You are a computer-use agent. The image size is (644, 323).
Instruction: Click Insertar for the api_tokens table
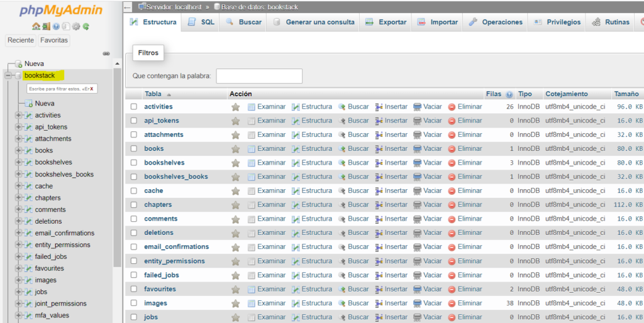click(391, 121)
